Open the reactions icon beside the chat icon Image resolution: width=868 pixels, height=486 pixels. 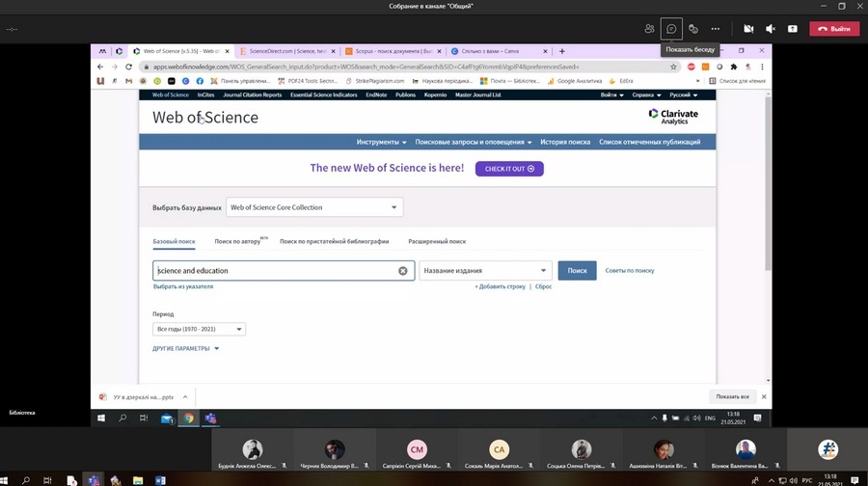click(x=693, y=29)
